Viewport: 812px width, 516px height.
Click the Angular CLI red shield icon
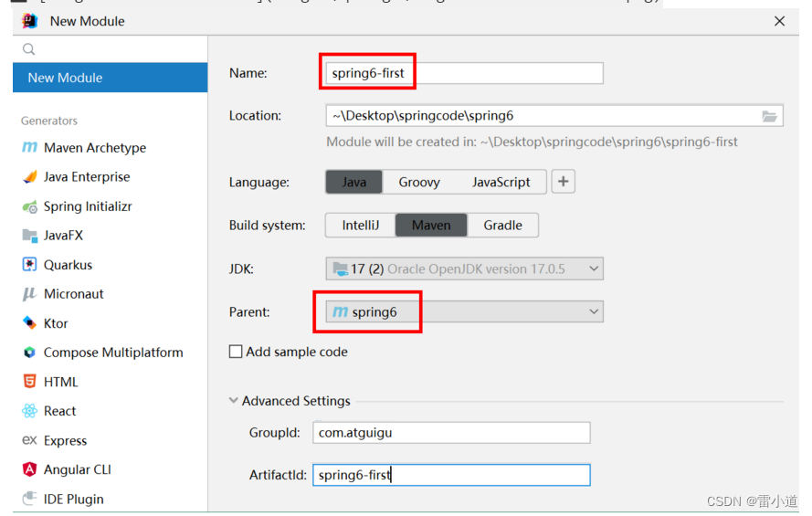click(x=29, y=469)
